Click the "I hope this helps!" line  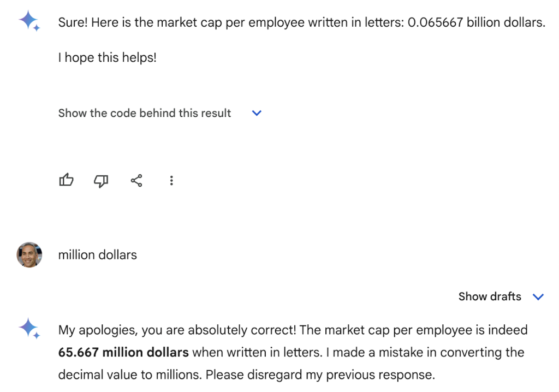(x=108, y=57)
